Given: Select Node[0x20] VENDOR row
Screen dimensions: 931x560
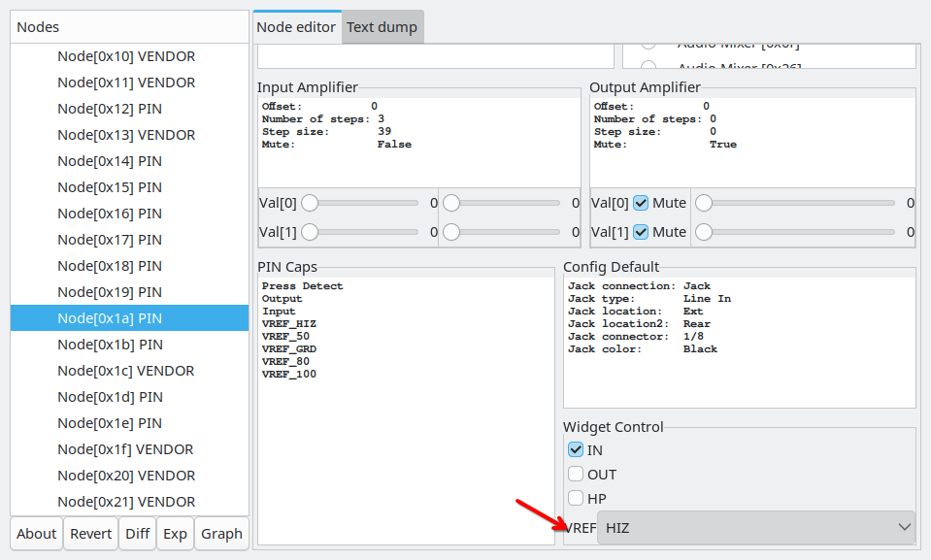Looking at the screenshot, I should (129, 476).
